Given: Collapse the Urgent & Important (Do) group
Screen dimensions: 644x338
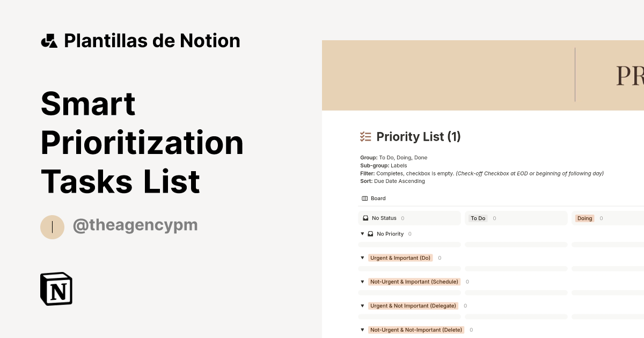Looking at the screenshot, I should pyautogui.click(x=362, y=258).
